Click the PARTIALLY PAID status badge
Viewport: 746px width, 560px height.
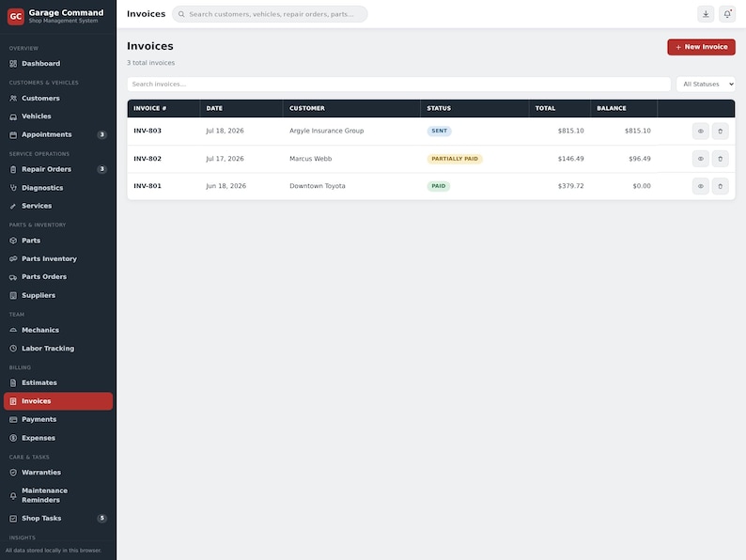[x=455, y=159]
